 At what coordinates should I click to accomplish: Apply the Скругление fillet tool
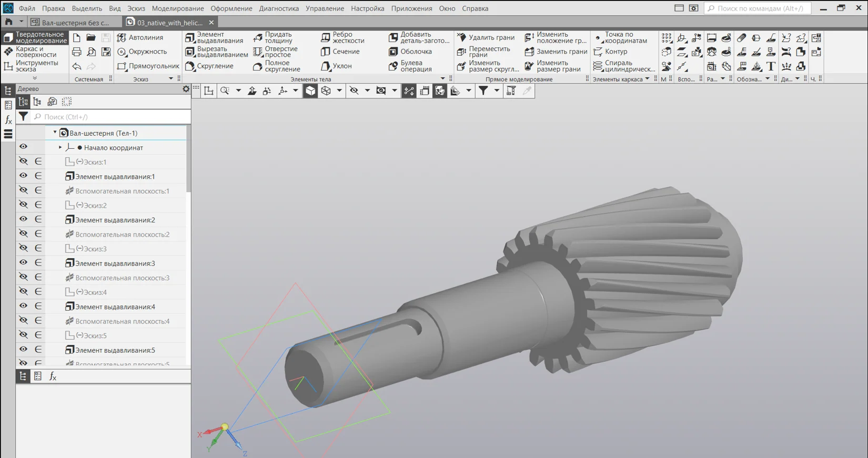pyautogui.click(x=209, y=66)
